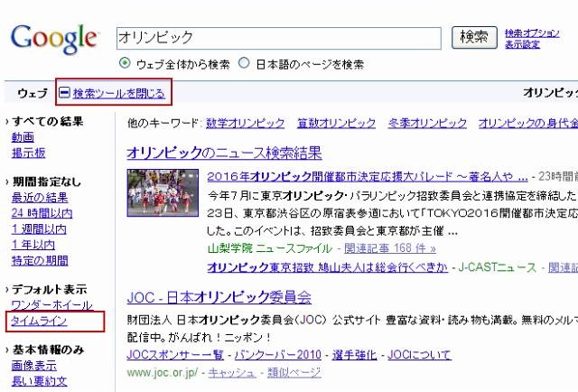Filter by 24 時間以内

coord(42,213)
